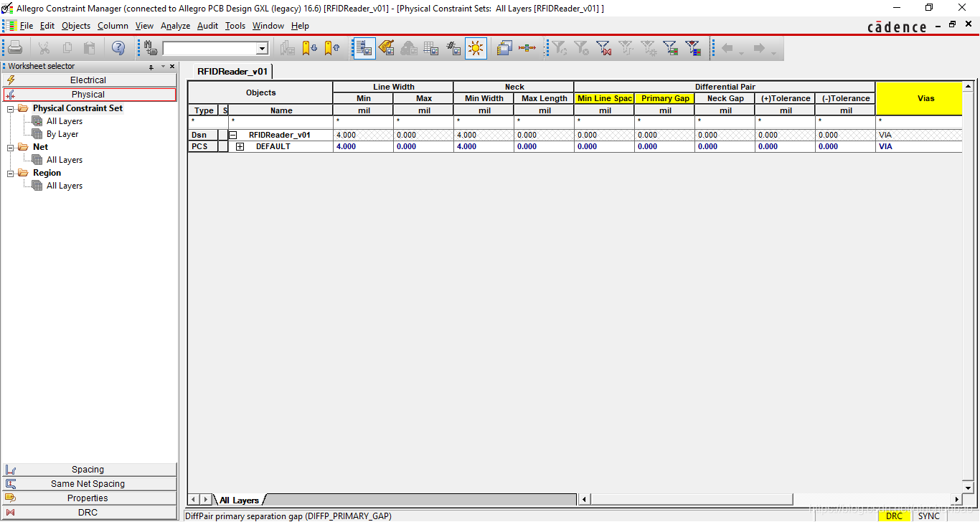
Task: Click the bookmark with up arrow icon
Action: pos(331,48)
